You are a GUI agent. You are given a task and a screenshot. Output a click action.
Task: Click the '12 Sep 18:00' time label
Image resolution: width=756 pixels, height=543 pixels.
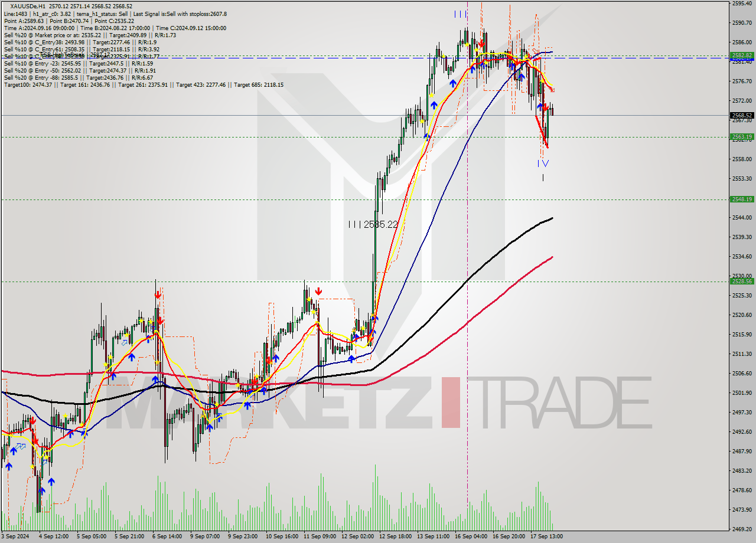coord(395,537)
